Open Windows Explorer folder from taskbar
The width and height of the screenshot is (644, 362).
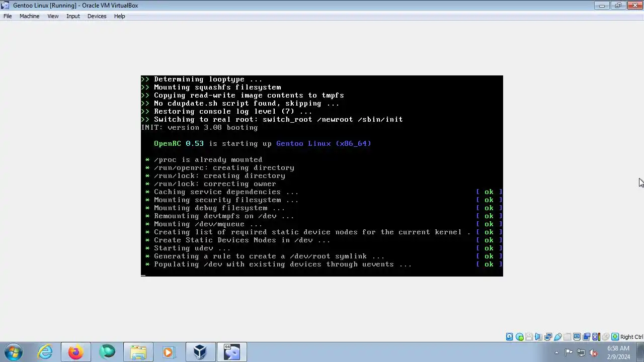coord(138,352)
